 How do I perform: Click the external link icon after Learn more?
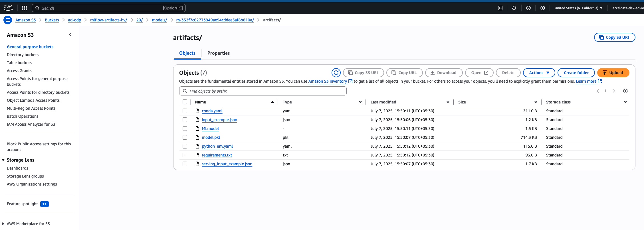pos(600,81)
